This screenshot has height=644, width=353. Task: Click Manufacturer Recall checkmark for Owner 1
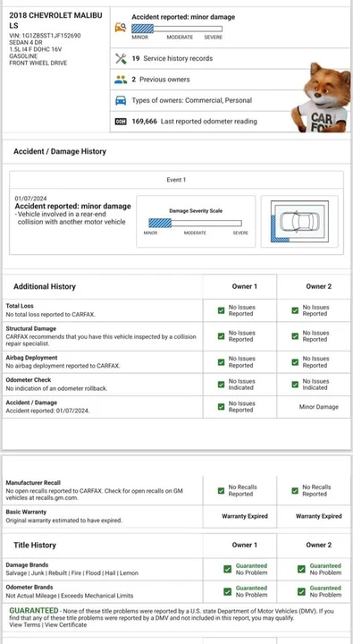click(x=222, y=490)
